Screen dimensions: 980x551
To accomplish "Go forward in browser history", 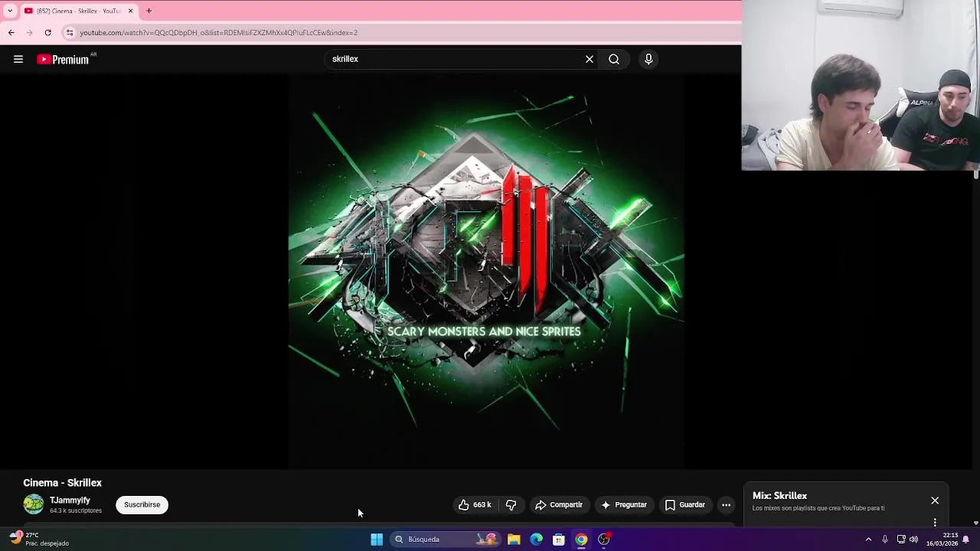I will point(29,32).
